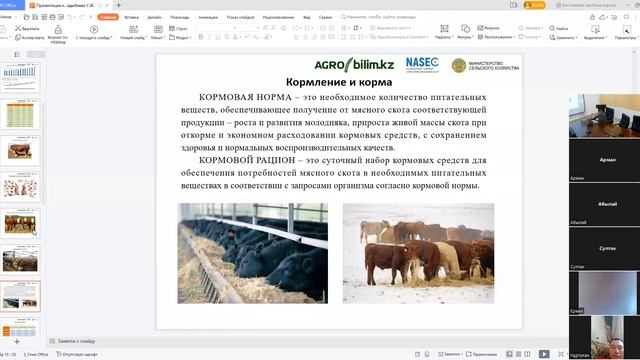Toggle Italic formatting
Screen dimensions: 640x360
tap(209, 37)
